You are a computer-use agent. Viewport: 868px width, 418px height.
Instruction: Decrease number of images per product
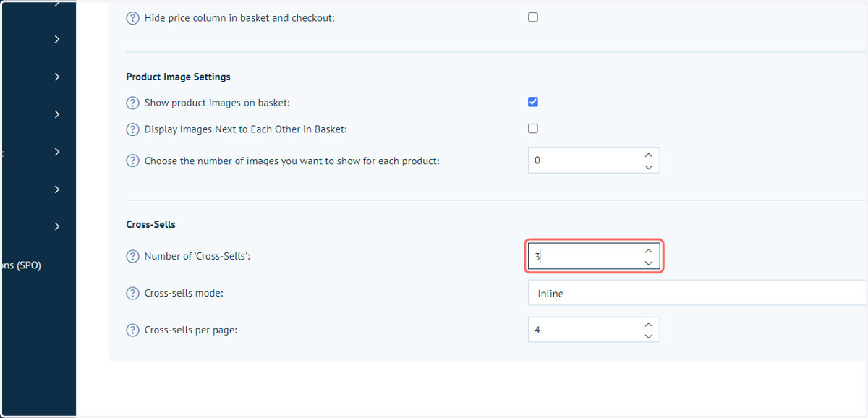coord(648,166)
